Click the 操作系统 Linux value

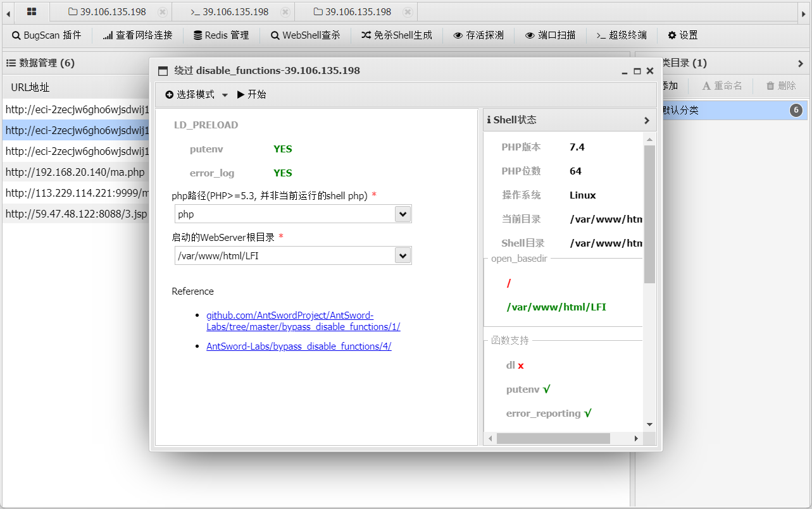(x=583, y=195)
